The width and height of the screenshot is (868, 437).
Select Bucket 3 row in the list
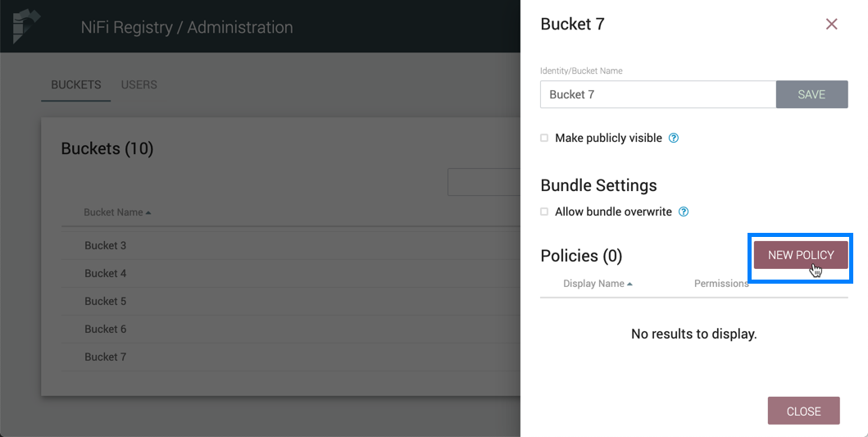pos(106,245)
